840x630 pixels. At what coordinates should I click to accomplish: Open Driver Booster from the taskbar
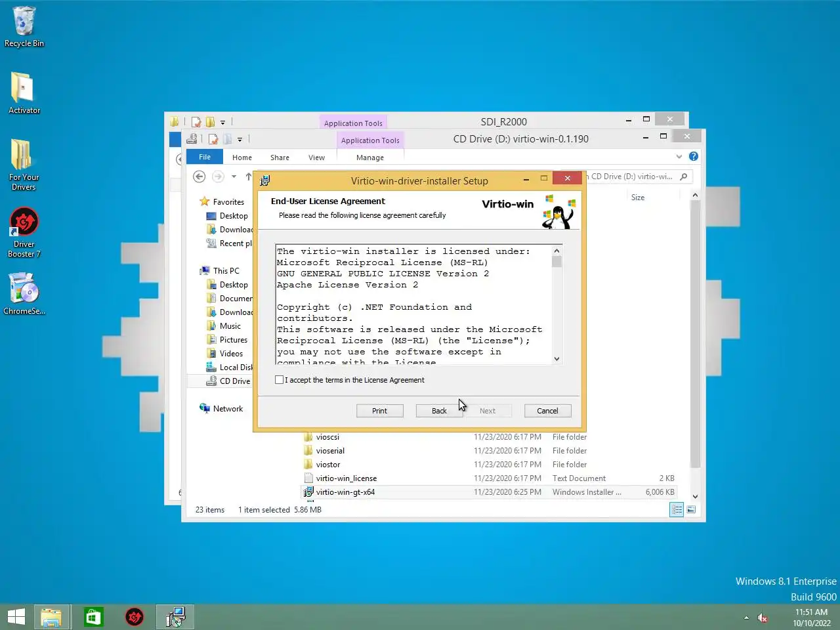click(135, 617)
